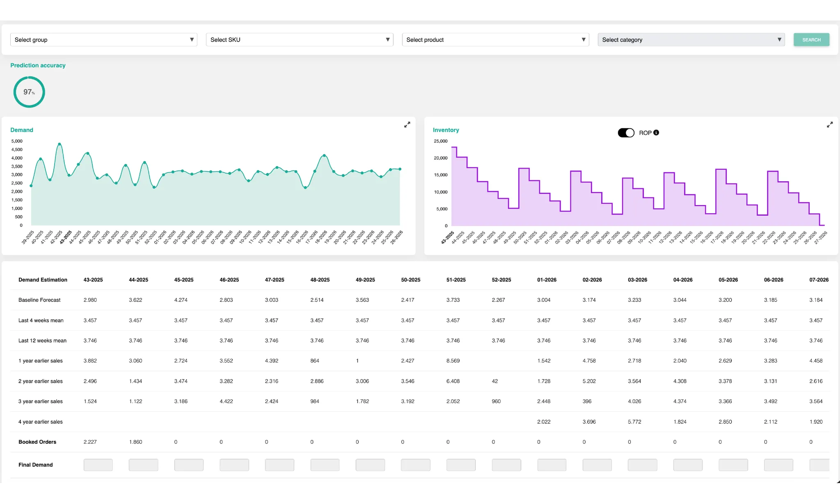Click Final Demand input for week 01-2026
The width and height of the screenshot is (840, 504).
(x=552, y=465)
